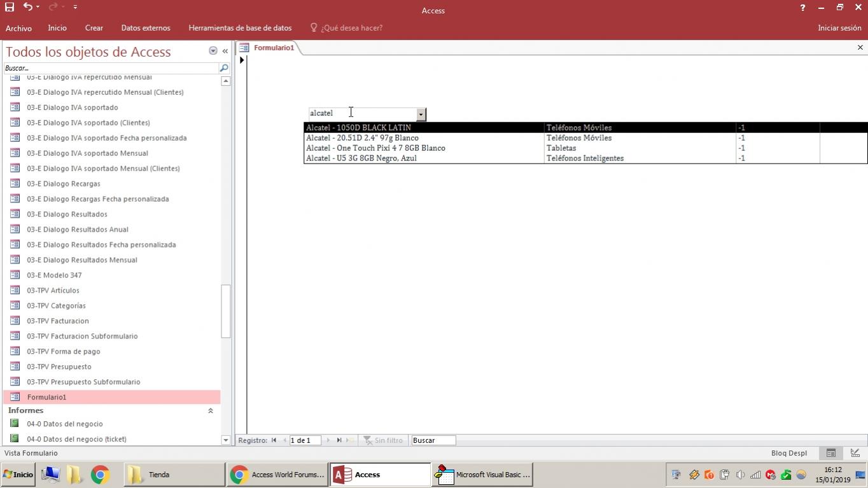Open Windows Inicio start button
Screen dimensions: 868x488
[x=18, y=475]
